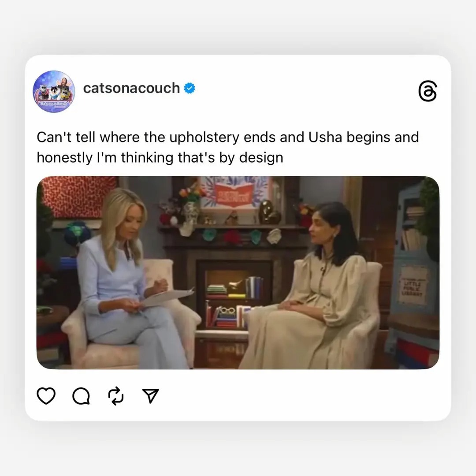Open the interview video thumbnail
Image resolution: width=476 pixels, height=476 pixels.
point(238,273)
